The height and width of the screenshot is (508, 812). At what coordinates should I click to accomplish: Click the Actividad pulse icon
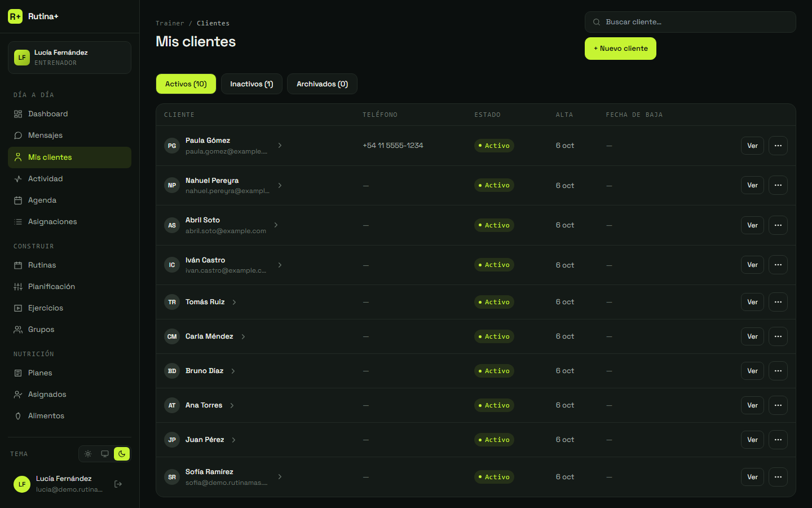(18, 179)
